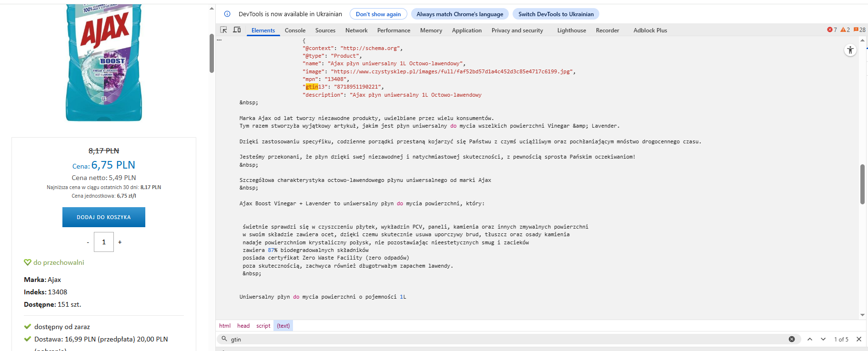Open the Performance tab
Image resolution: width=868 pixels, height=351 pixels.
pyautogui.click(x=394, y=30)
